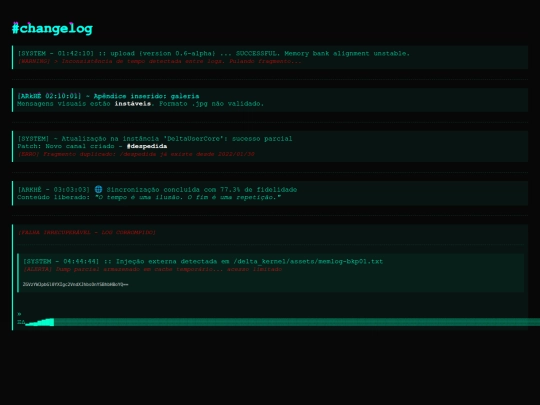Click the WARNING 'Inconsistência de tempo' line
Screen dimensions: 540x405
(x=159, y=61)
